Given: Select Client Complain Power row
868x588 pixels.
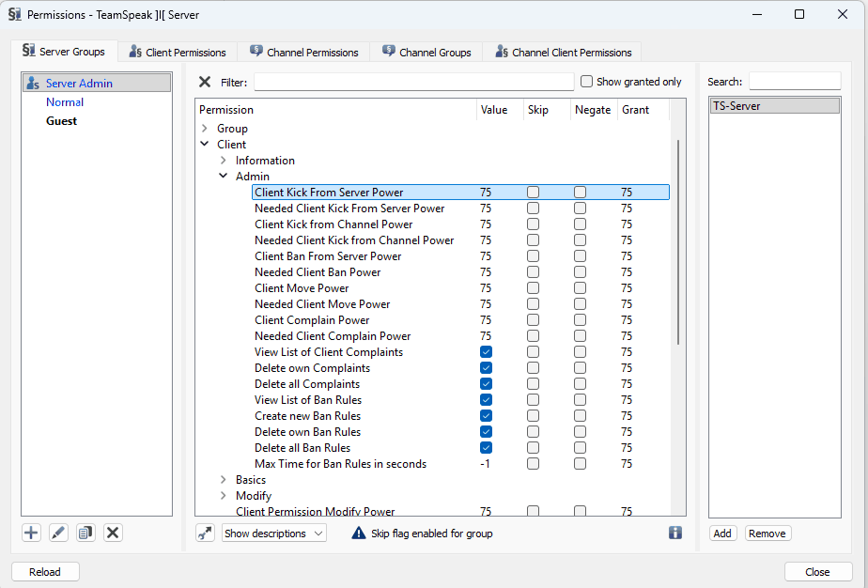Looking at the screenshot, I should (460, 320).
